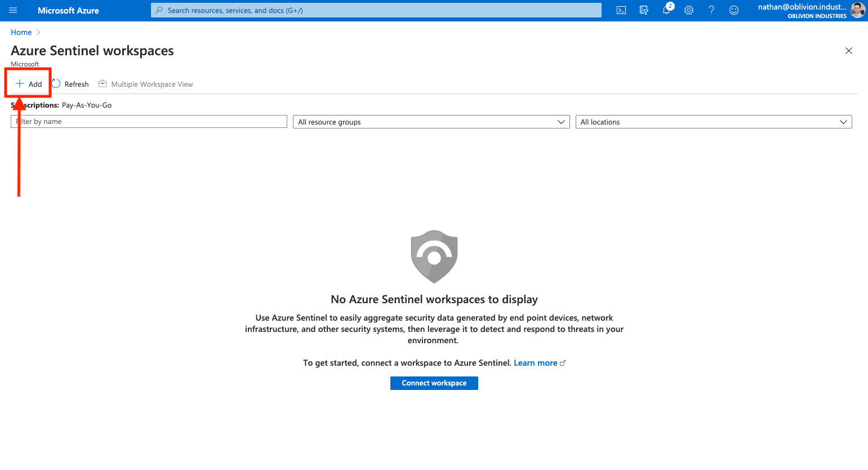
Task: Refresh the workspaces list
Action: [x=71, y=84]
